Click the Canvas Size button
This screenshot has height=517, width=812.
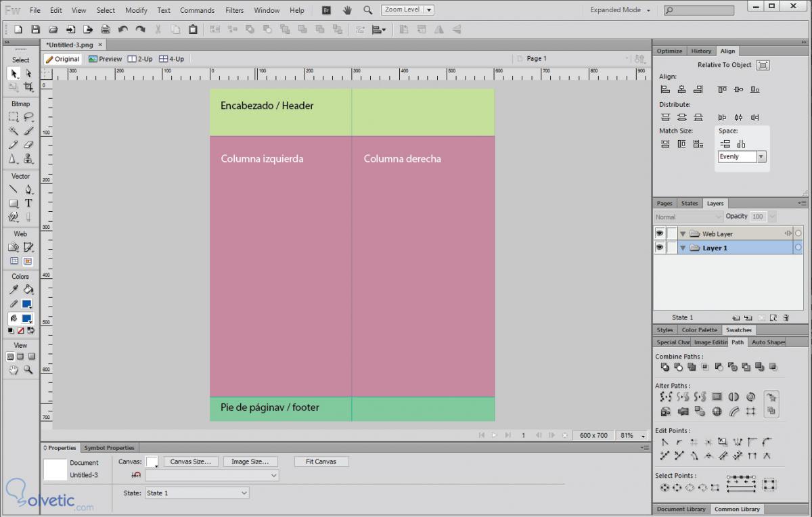[x=191, y=462]
